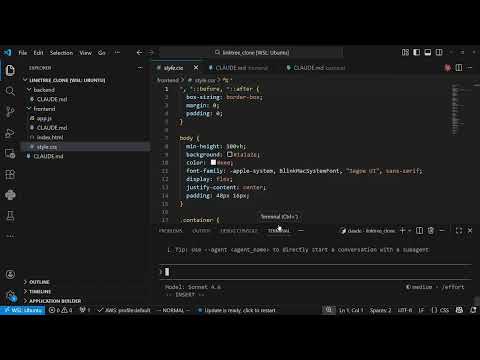This screenshot has width=480, height=360.
Task: Open errors and warnings status item
Action: [x=60, y=310]
